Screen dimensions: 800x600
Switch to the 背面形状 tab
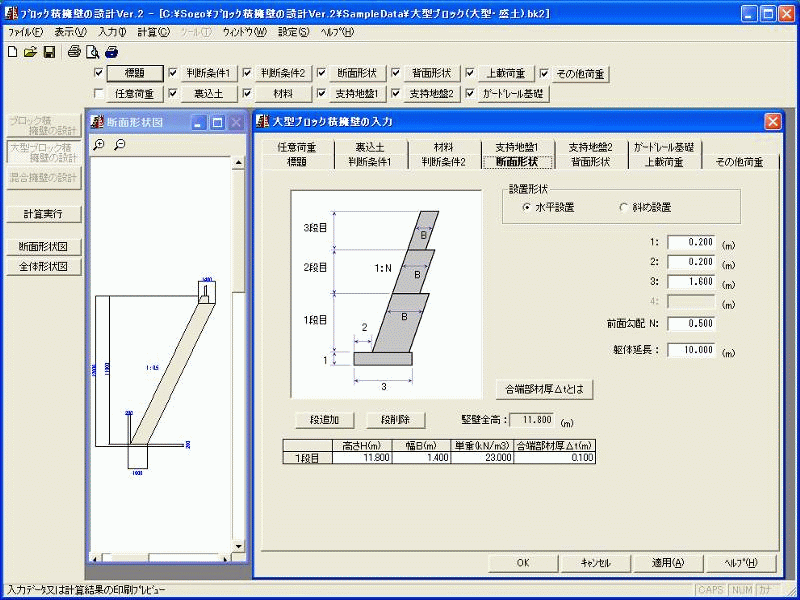pos(590,161)
